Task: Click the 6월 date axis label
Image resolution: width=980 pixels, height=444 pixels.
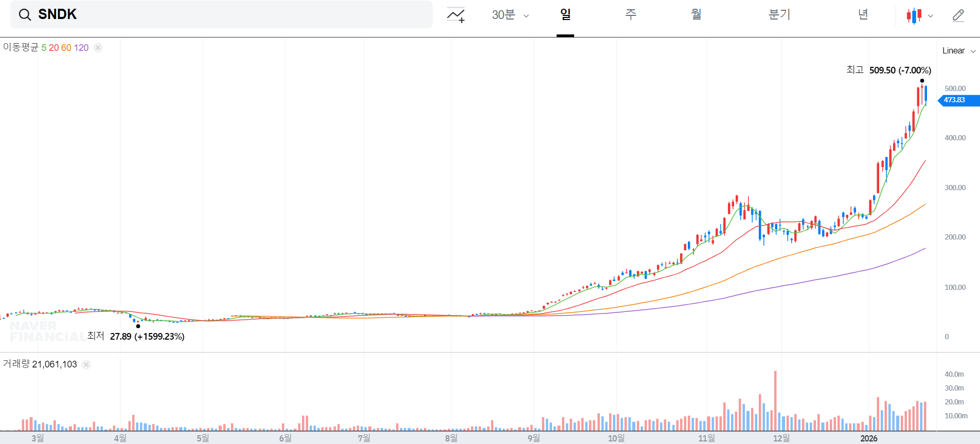Action: click(x=286, y=438)
